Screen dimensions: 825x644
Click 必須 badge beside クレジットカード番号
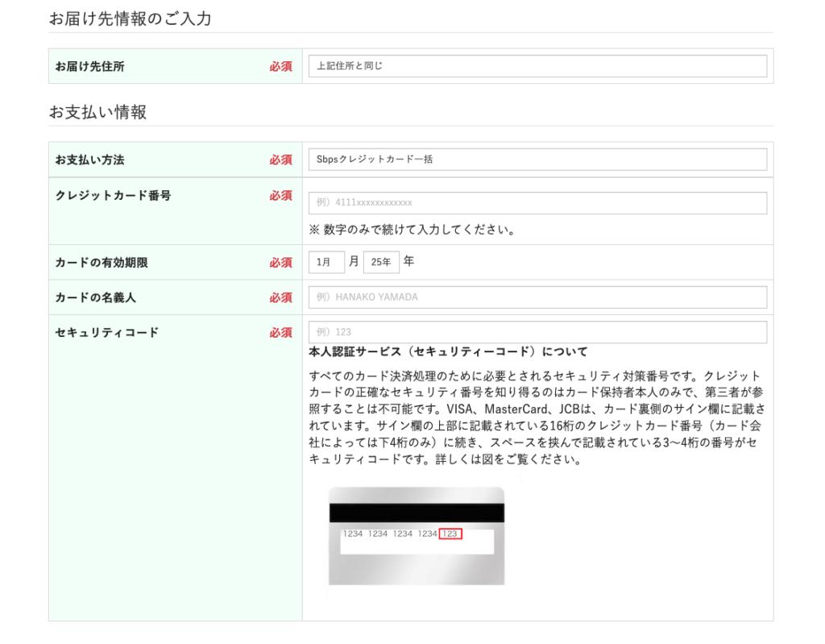coord(280,196)
